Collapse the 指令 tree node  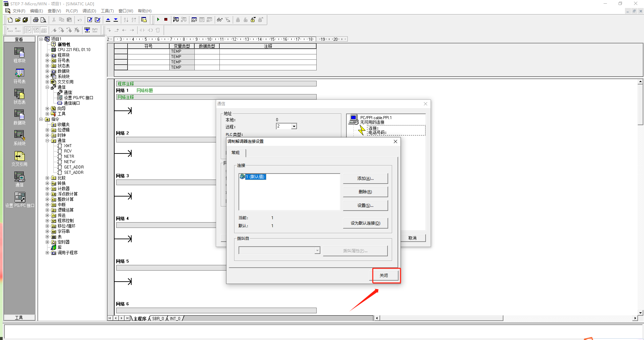(41, 119)
